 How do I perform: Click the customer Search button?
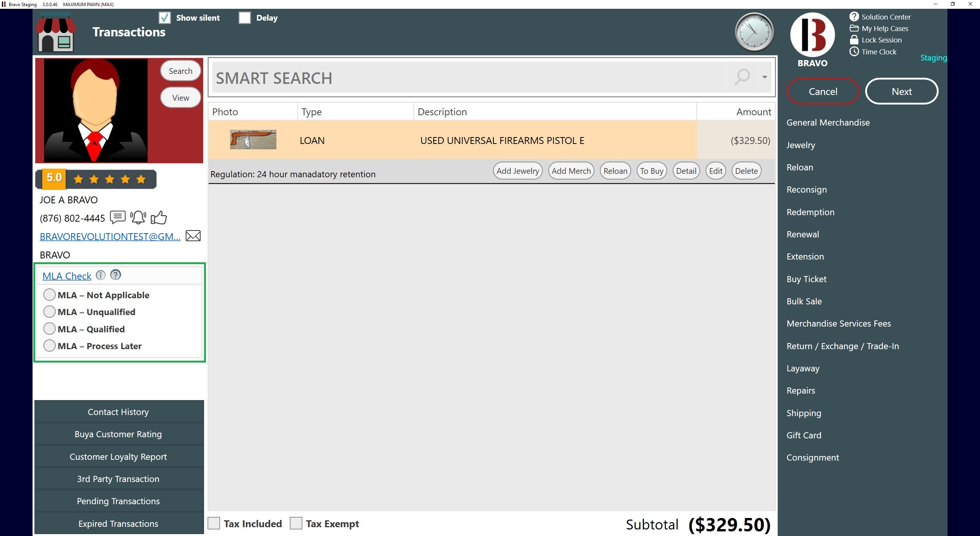click(181, 71)
